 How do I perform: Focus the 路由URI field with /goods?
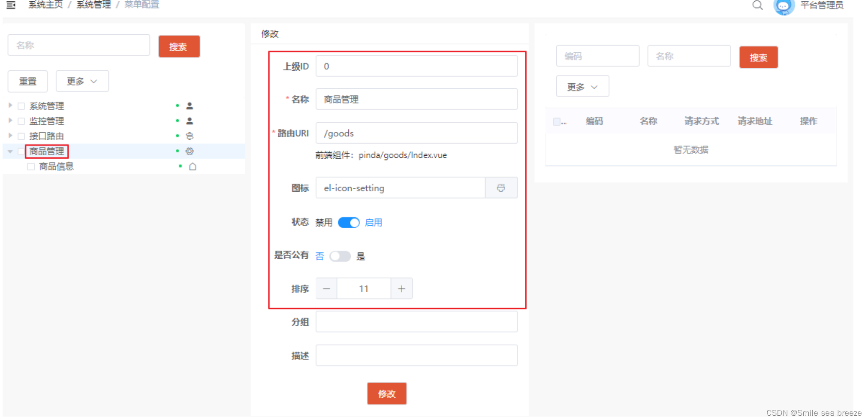416,133
